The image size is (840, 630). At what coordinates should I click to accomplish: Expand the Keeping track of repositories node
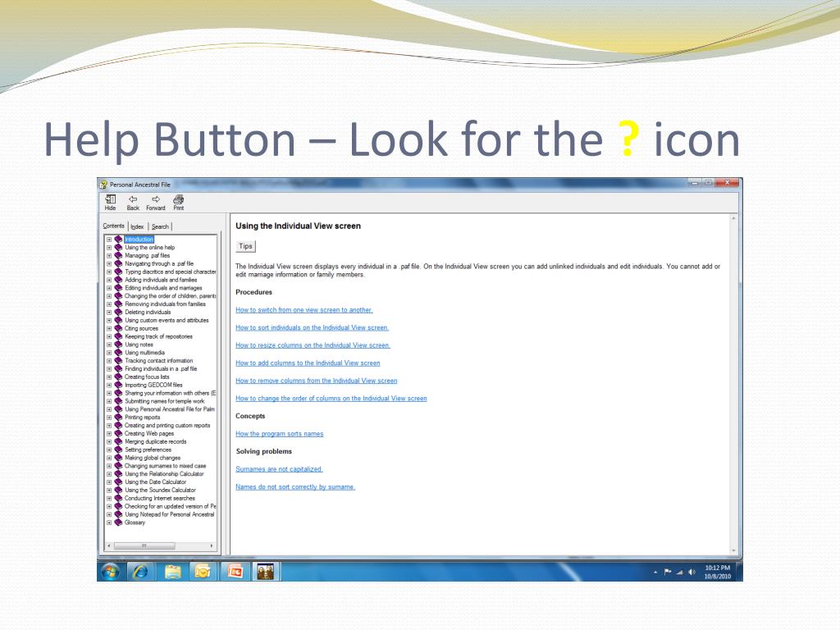pos(109,336)
